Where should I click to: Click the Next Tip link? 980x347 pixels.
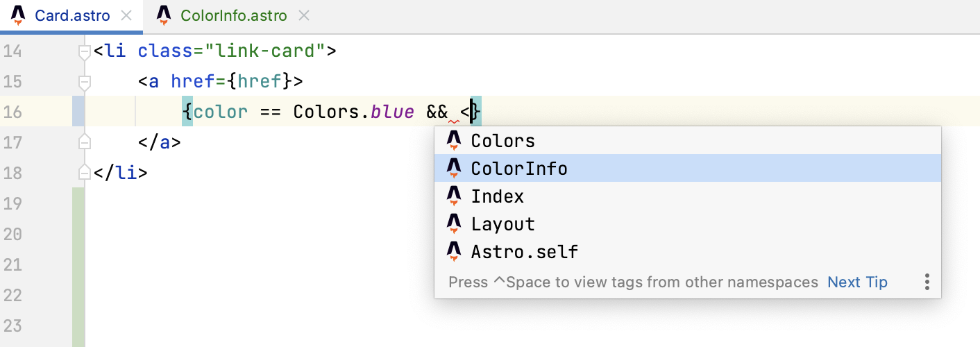[857, 282]
